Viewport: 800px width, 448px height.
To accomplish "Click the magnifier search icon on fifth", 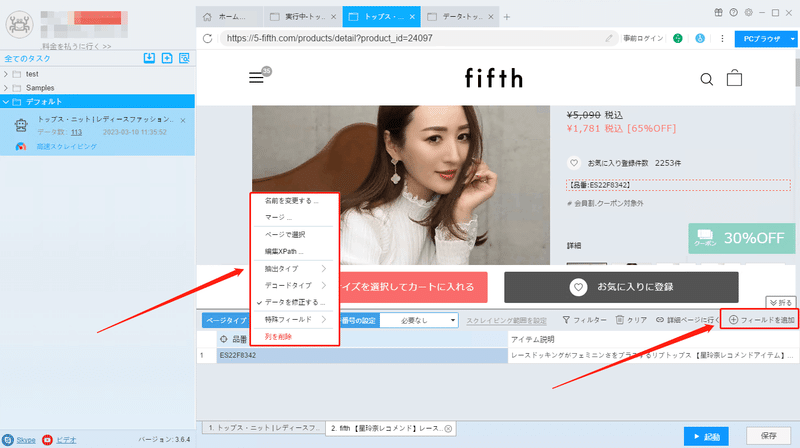I will [707, 79].
